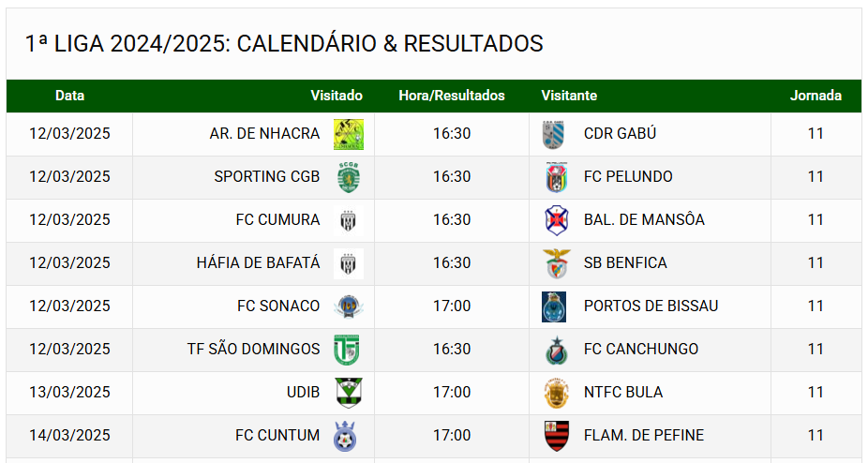Select the FC Cuntum blue crown logo
The height and width of the screenshot is (463, 868).
346,437
